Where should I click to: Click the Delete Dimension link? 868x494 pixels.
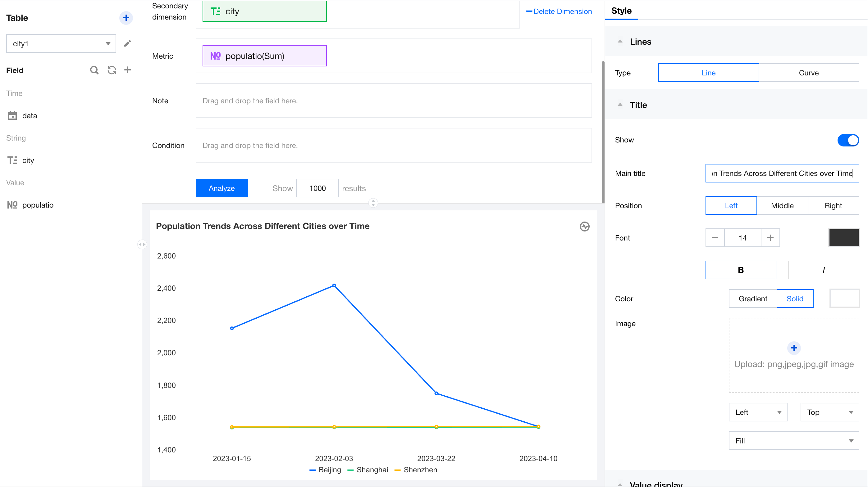point(559,11)
